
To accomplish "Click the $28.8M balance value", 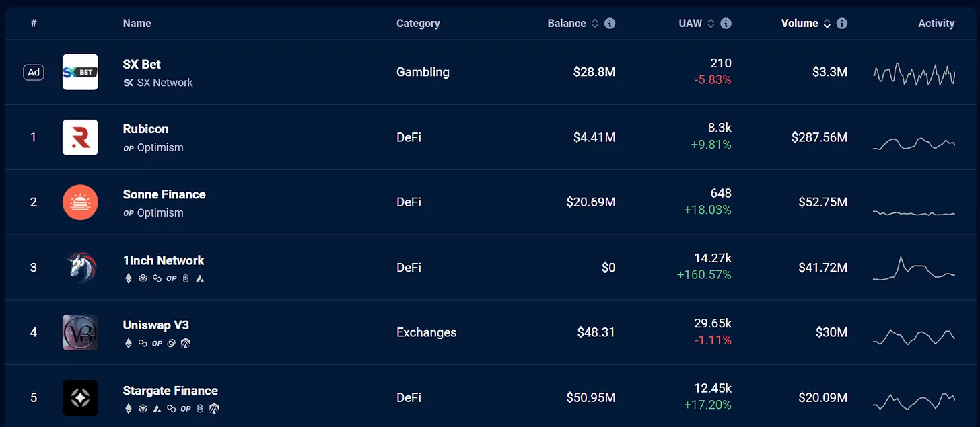I will (594, 72).
